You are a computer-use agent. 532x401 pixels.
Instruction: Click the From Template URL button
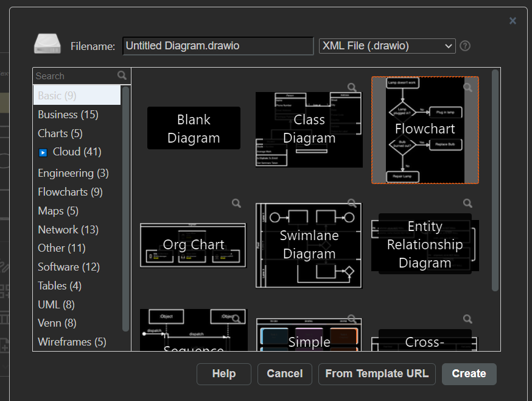[377, 374]
